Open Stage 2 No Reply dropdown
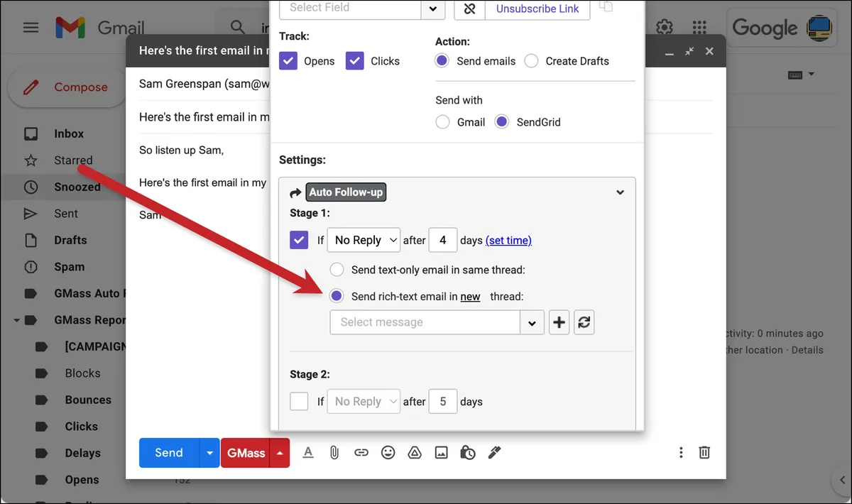Viewport: 852px width, 504px height. pyautogui.click(x=364, y=401)
